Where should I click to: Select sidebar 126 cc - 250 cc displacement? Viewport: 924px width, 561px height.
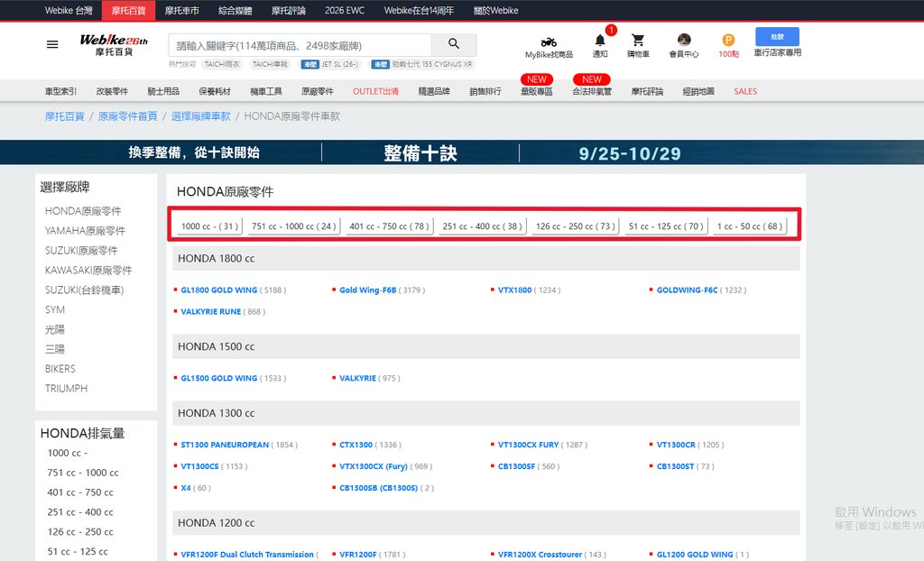point(80,531)
